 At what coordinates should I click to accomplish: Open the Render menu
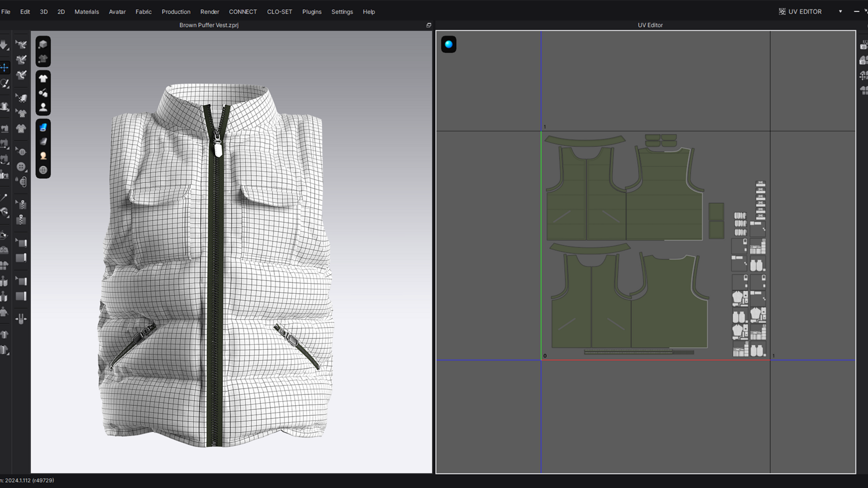(209, 12)
